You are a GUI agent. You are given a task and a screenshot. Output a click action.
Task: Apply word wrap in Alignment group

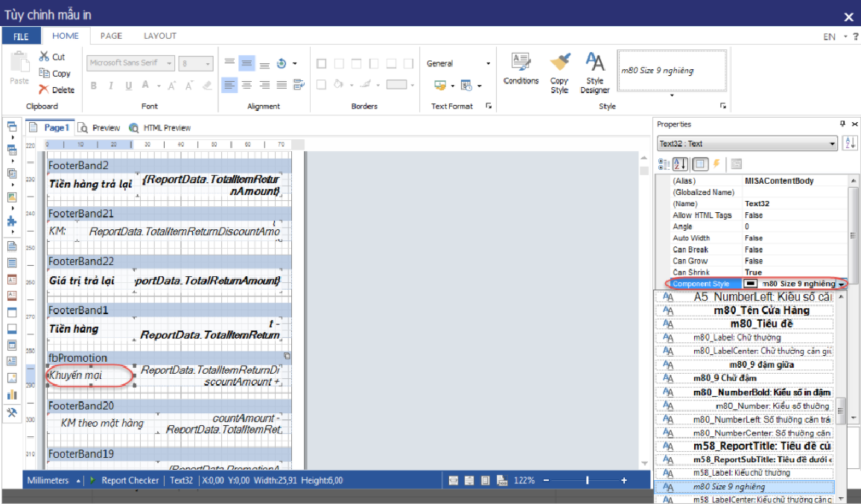(x=299, y=85)
